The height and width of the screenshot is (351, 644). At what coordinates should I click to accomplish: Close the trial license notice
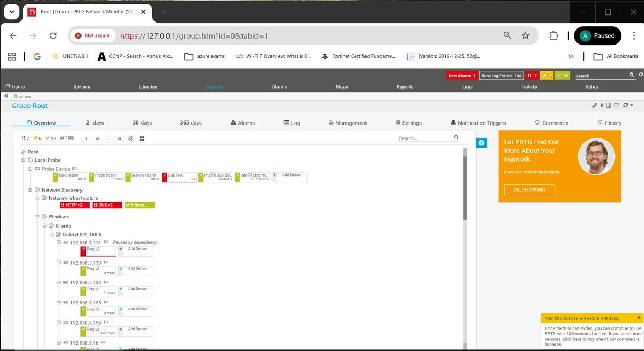pos(639,318)
